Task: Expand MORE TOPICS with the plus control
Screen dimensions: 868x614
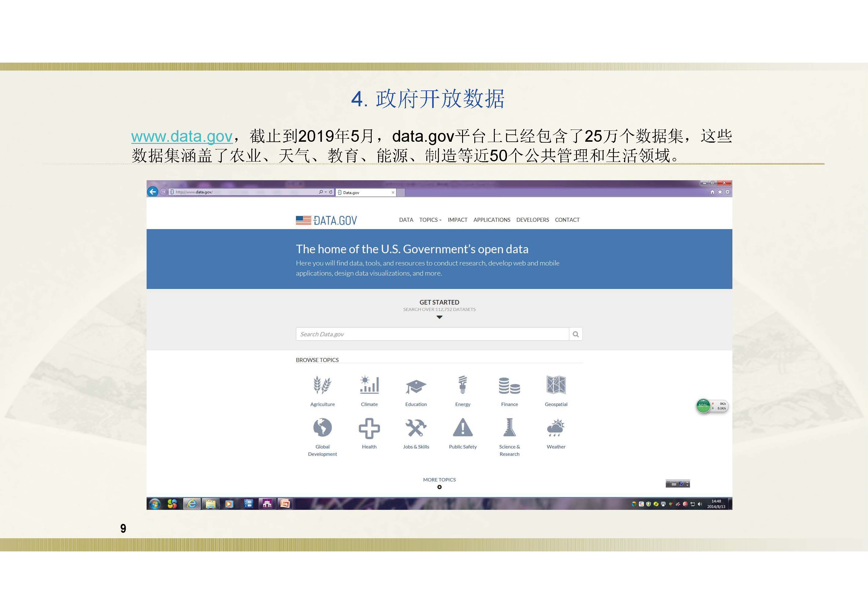Action: coord(439,487)
